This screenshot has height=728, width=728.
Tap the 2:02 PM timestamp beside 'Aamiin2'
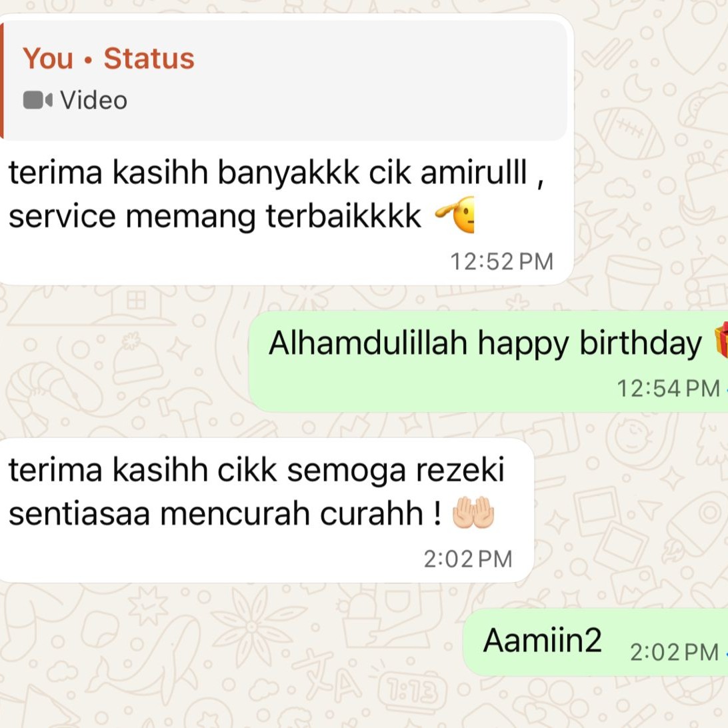[x=674, y=652]
